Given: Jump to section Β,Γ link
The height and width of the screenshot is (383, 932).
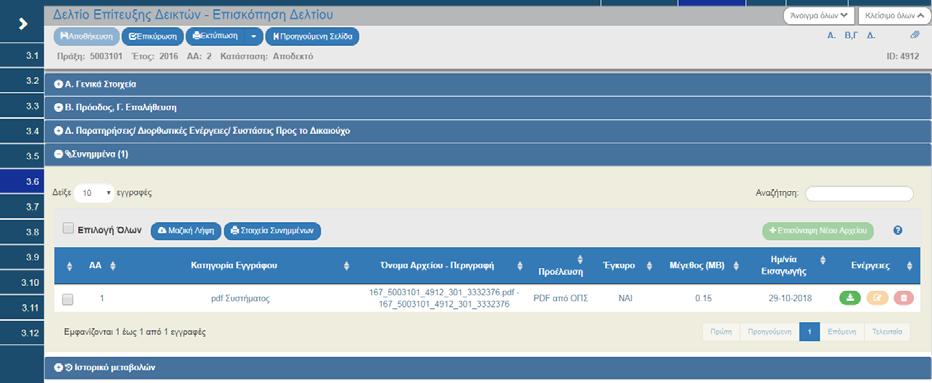Looking at the screenshot, I should pyautogui.click(x=851, y=36).
